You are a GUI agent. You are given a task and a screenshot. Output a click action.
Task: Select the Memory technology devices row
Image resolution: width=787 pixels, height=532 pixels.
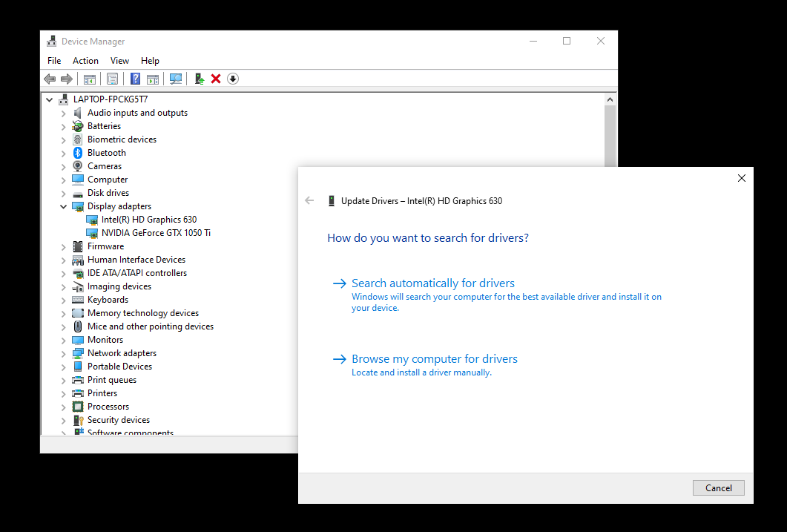(x=143, y=313)
